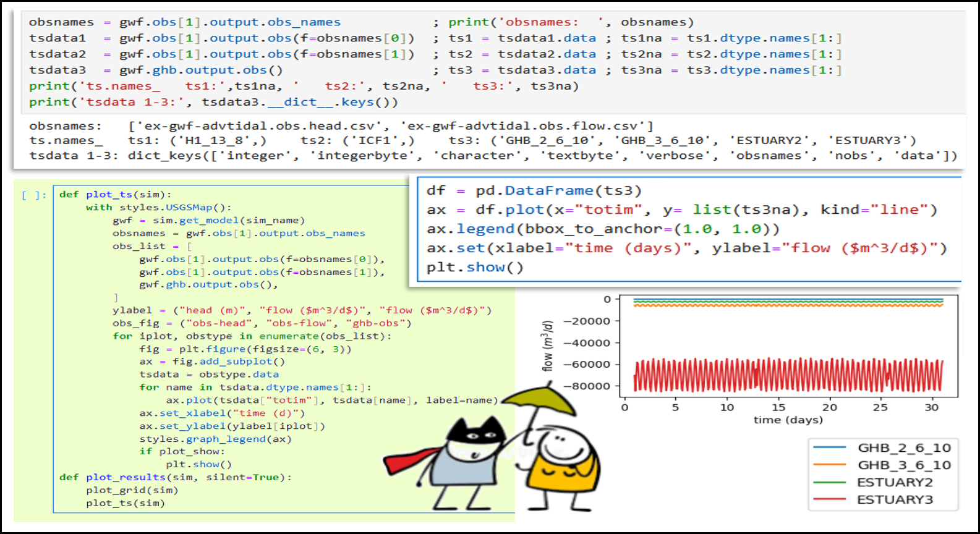Click the red oscillating ESTUARY3 curve in plot
980x534 pixels.
point(788,375)
